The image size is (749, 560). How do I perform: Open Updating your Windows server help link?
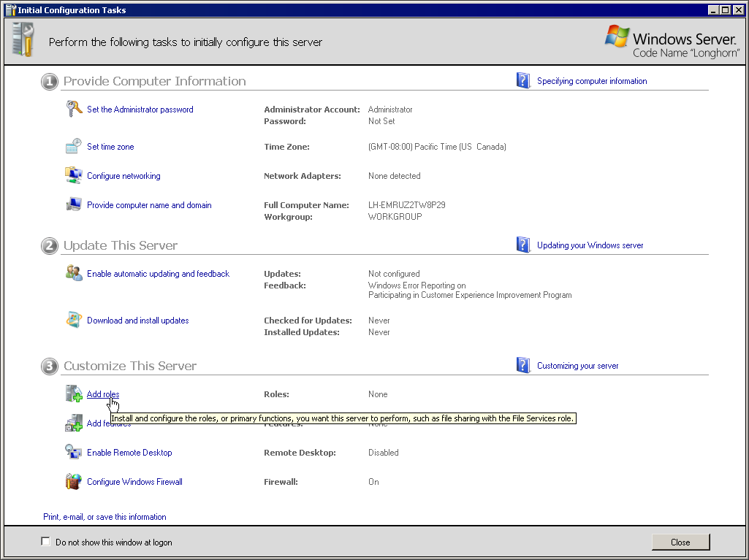pos(590,245)
